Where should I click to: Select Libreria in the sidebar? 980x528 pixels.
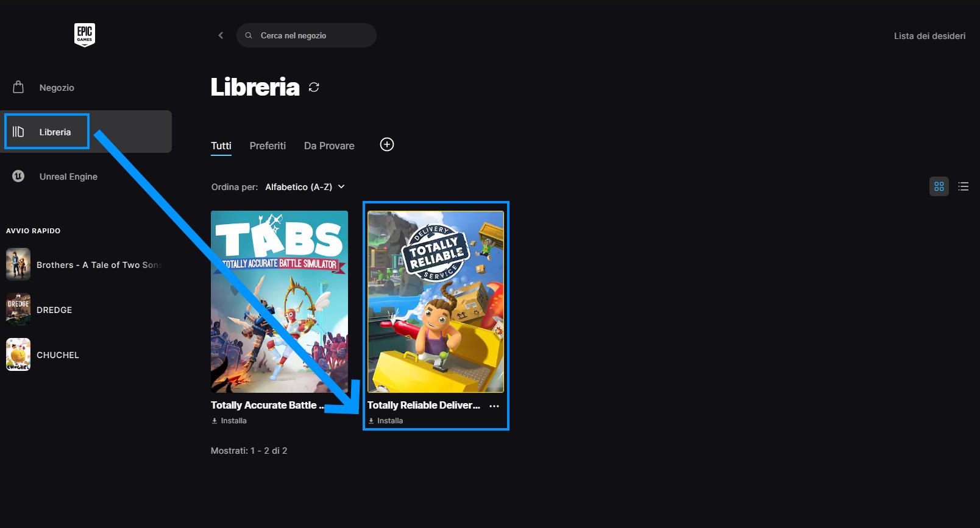pyautogui.click(x=86, y=132)
